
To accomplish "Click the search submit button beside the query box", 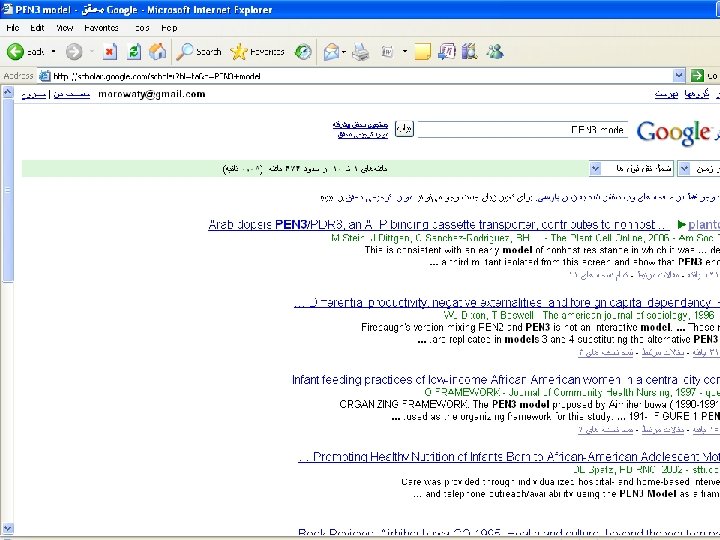I will [404, 129].
